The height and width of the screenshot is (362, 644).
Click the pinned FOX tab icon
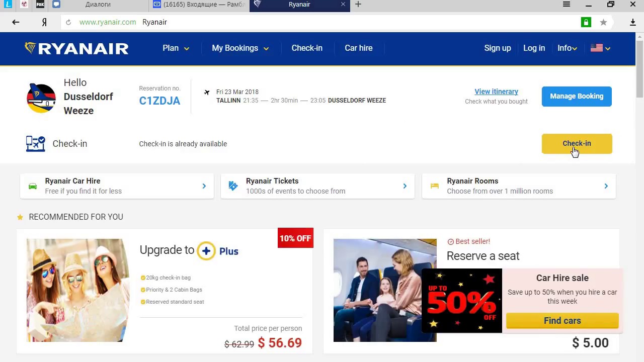(x=40, y=4)
